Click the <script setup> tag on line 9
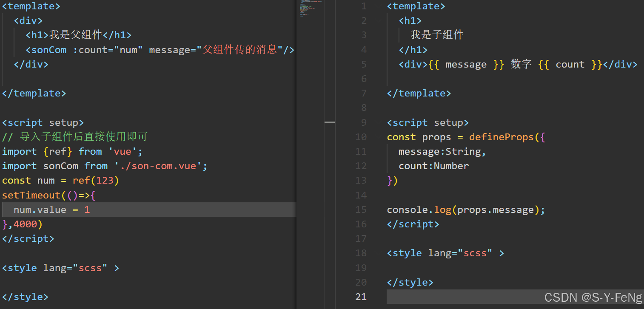The image size is (644, 309). [428, 123]
